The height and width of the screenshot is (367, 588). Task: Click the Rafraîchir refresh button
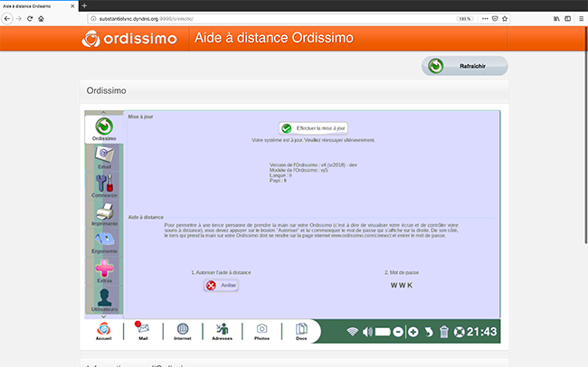coord(465,66)
